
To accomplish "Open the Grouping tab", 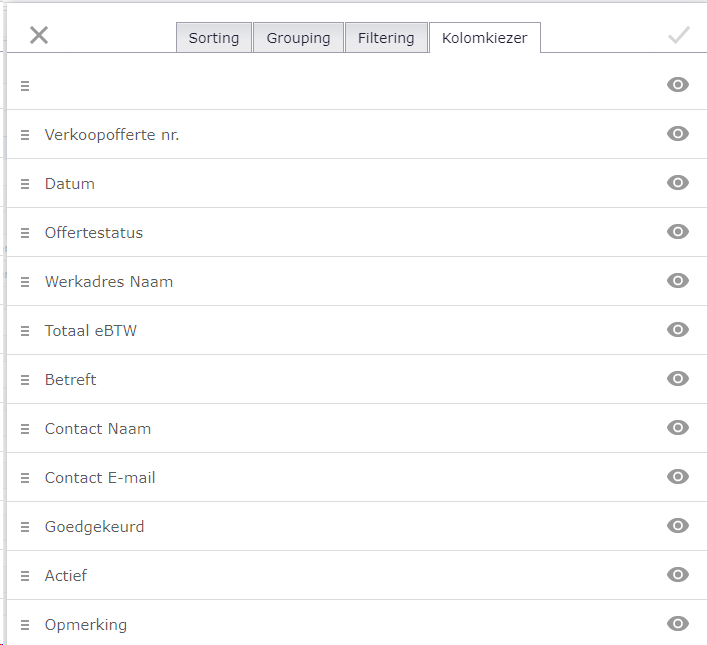I will [x=298, y=38].
